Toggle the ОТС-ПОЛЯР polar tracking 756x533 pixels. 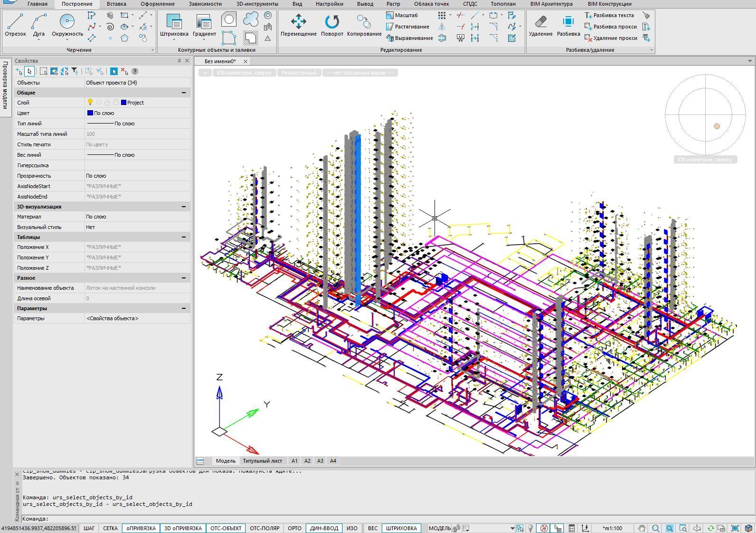coord(265,528)
